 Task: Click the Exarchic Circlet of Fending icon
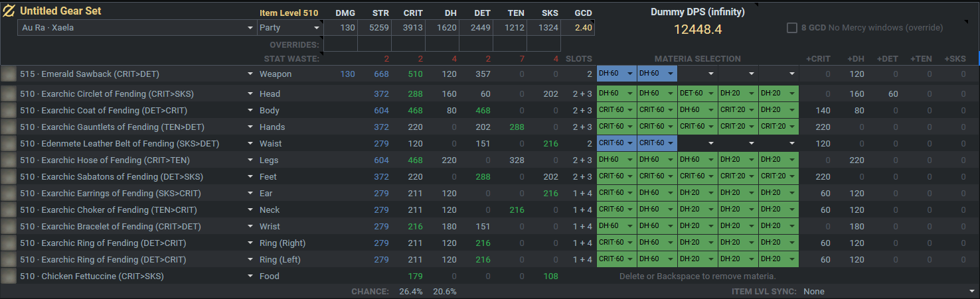point(9,94)
